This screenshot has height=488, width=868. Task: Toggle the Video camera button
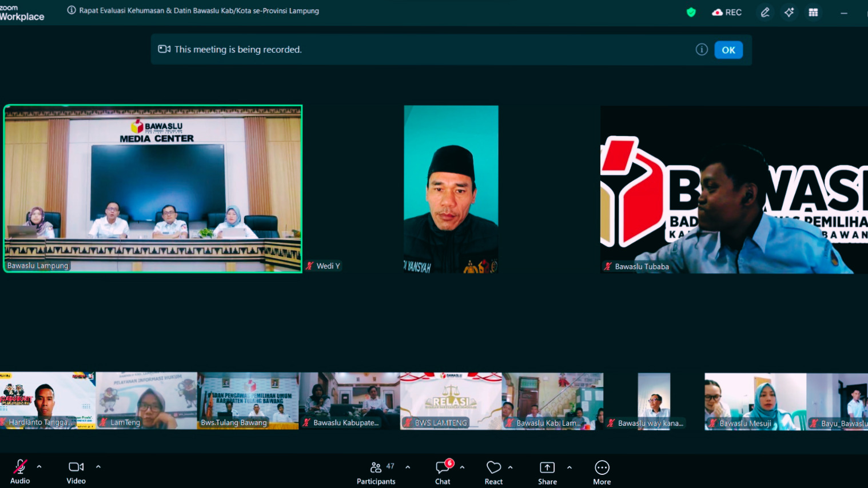point(76,472)
